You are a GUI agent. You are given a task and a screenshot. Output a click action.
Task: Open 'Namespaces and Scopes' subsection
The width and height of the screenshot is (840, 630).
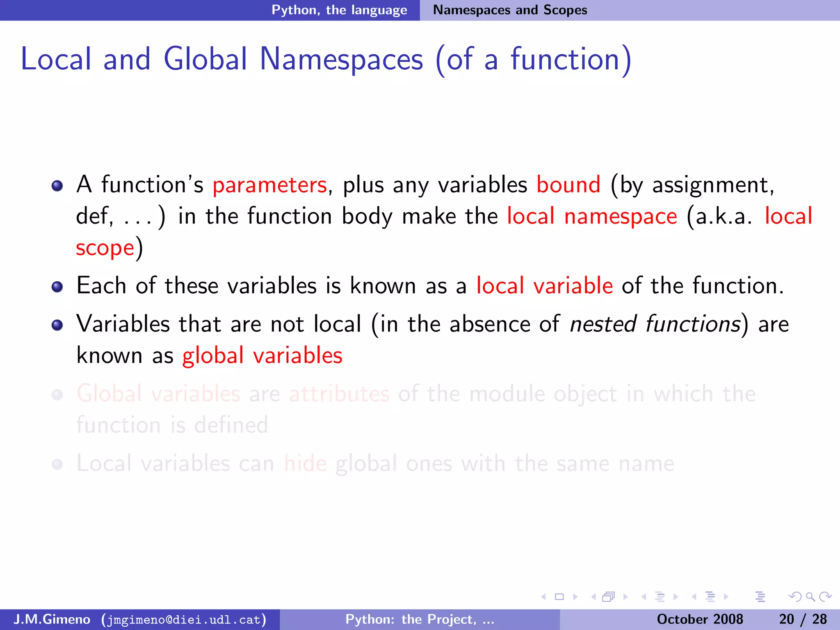[510, 10]
